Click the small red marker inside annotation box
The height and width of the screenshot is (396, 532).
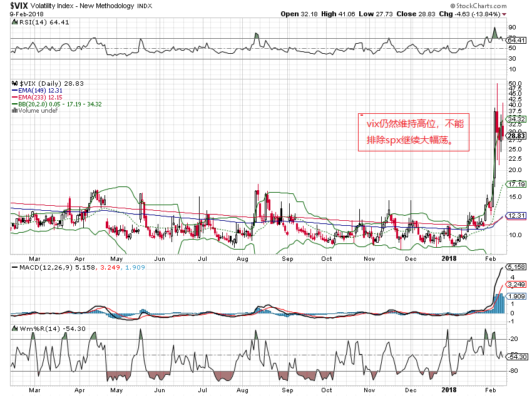pyautogui.click(x=361, y=116)
